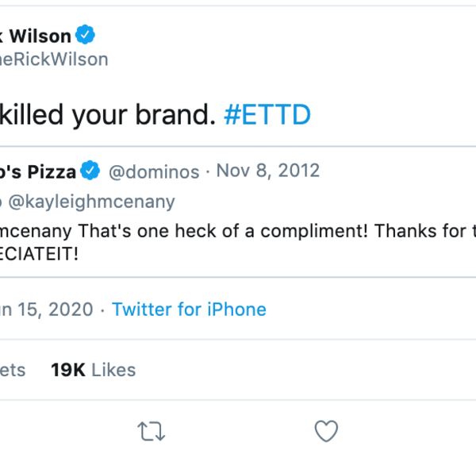Open the #ETTD hashtag
Screen dimensions: 476x458
(x=267, y=116)
